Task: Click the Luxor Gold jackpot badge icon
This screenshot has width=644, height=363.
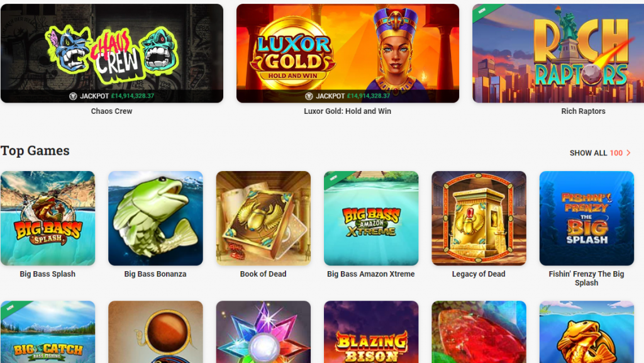Action: point(309,96)
